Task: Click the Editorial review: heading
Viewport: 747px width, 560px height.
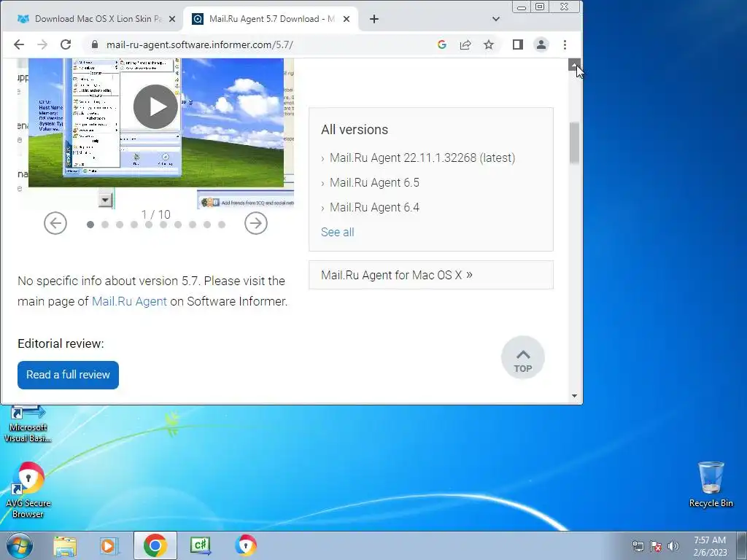Action: (x=61, y=344)
